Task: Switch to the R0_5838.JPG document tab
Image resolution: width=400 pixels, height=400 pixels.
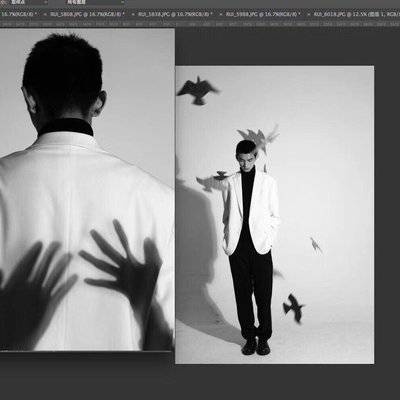Action: (x=175, y=14)
